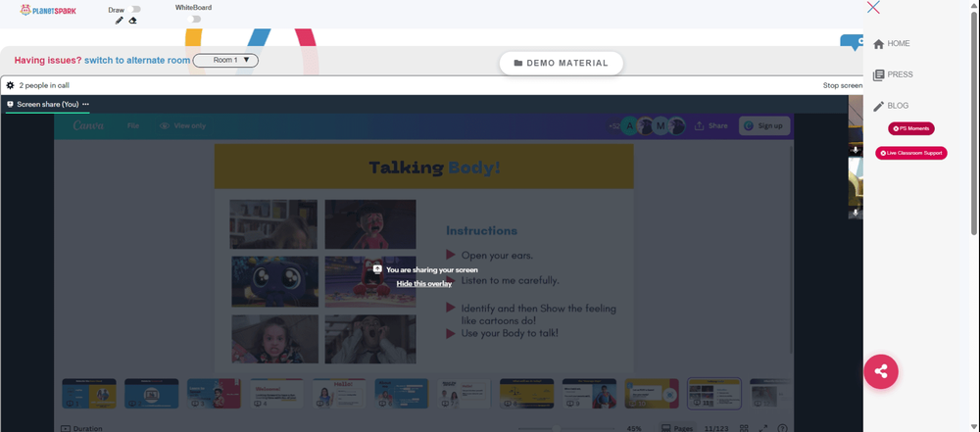Open the Canva File menu
This screenshot has width=980, height=432.
click(133, 125)
